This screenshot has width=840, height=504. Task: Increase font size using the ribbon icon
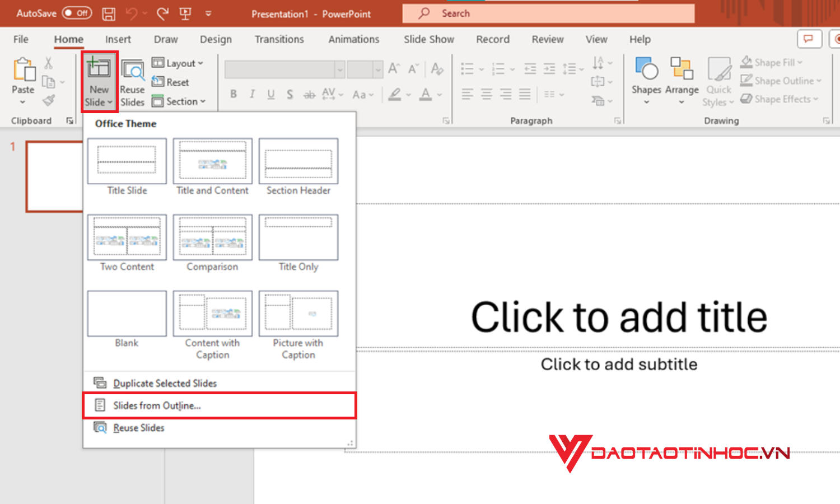(x=394, y=68)
